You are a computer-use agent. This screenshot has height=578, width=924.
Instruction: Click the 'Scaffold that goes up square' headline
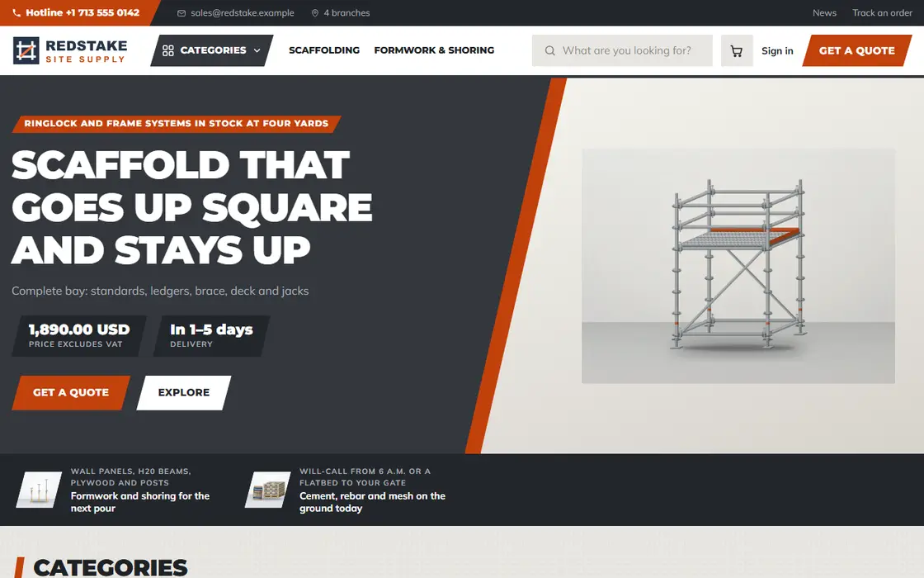pyautogui.click(x=192, y=207)
